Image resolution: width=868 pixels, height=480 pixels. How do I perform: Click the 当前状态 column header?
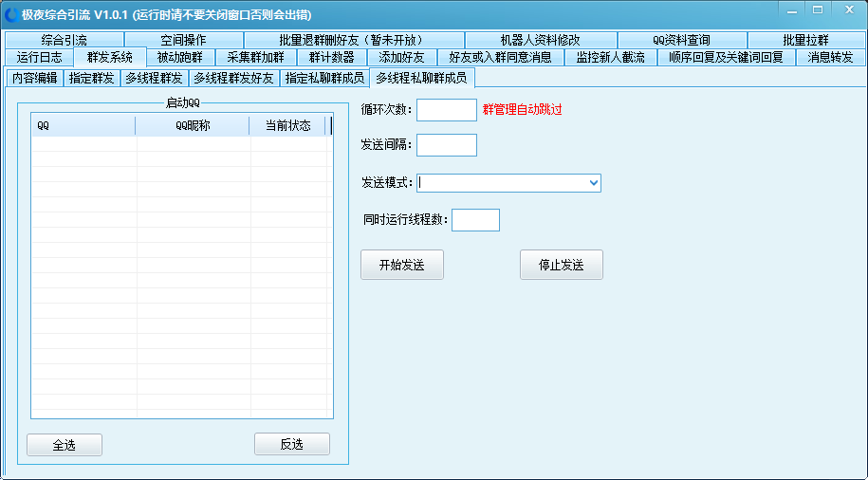(x=287, y=125)
